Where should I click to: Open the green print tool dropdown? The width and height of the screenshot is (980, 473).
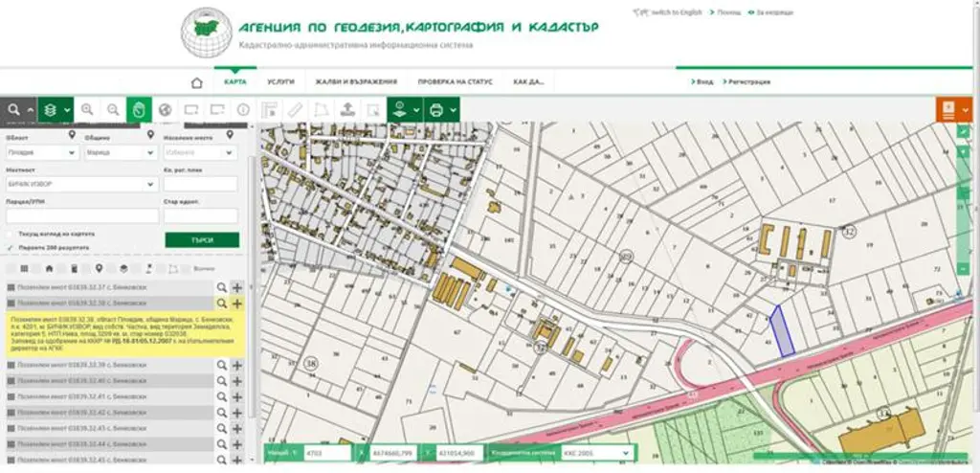click(442, 109)
